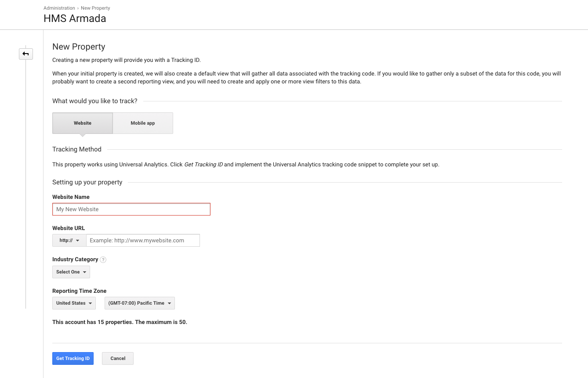Open the Industry Category Select One dropdown
The height and width of the screenshot is (378, 588).
[x=71, y=272]
